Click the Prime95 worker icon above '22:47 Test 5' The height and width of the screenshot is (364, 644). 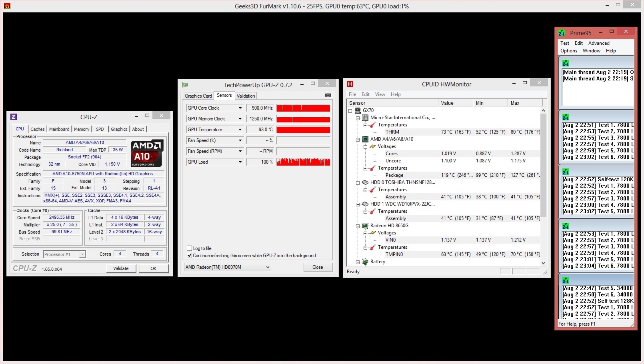[566, 280]
